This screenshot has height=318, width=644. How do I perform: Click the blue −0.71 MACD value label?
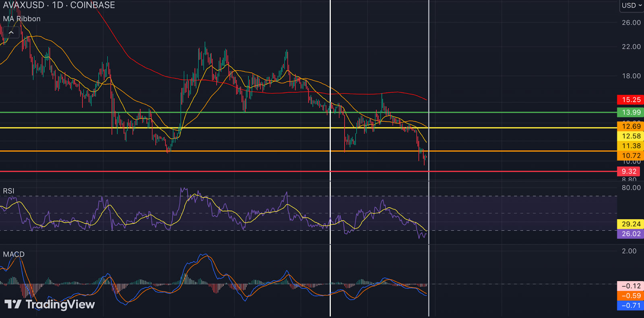[x=630, y=306]
